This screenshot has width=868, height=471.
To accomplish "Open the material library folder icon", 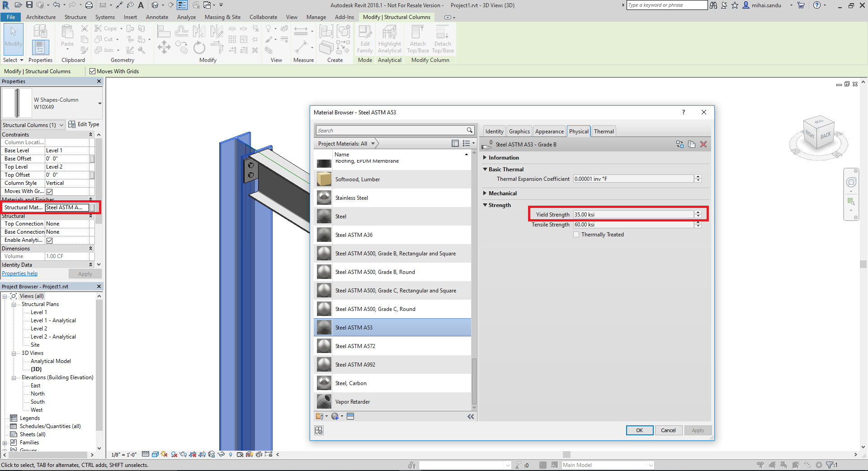I will tap(319, 416).
